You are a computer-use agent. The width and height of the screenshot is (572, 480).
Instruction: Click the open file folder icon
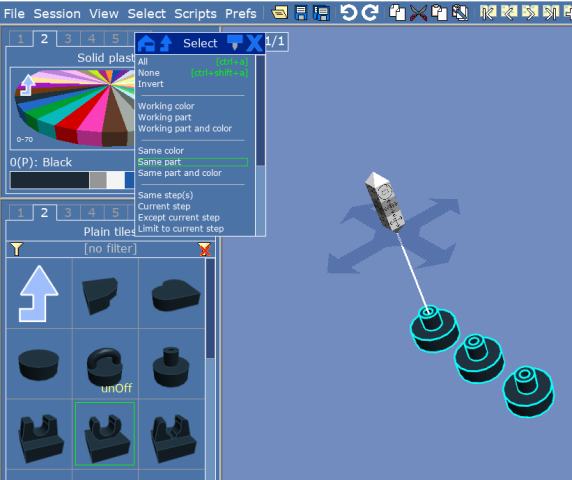(x=279, y=13)
